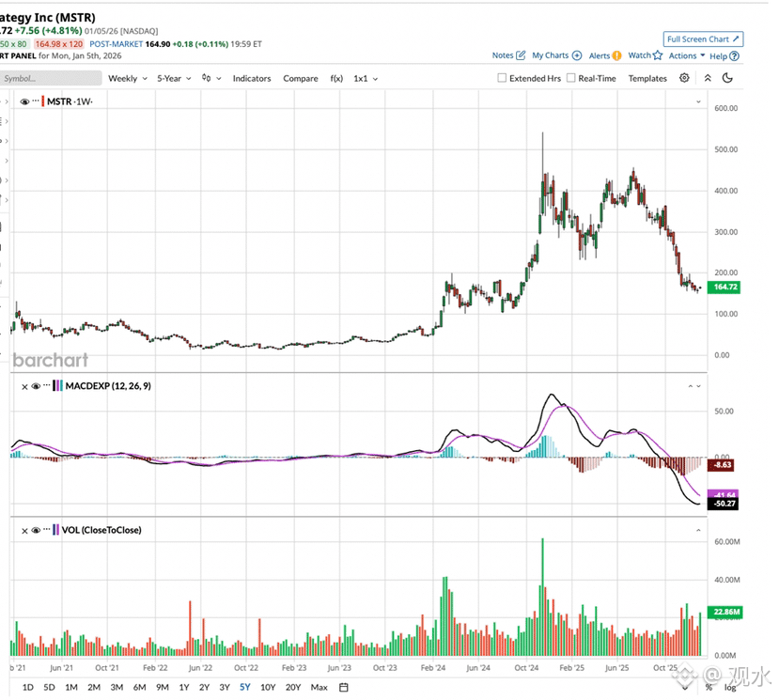Open the Compare menu
The image size is (779, 700).
coord(301,79)
